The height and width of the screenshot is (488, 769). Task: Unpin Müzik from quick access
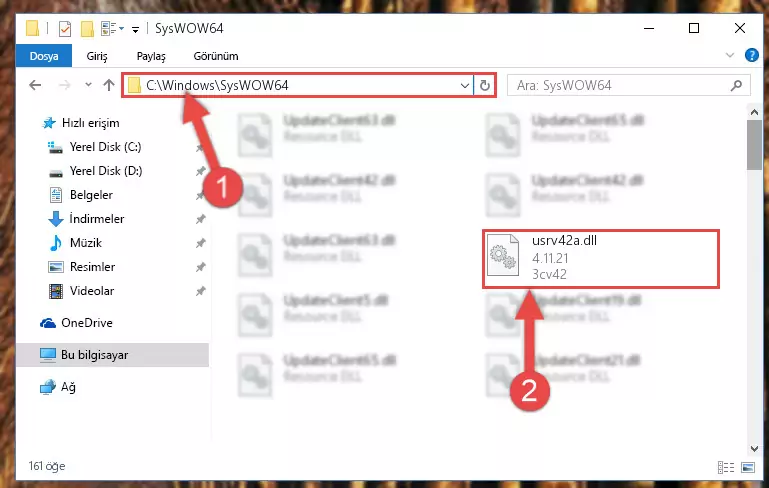200,243
